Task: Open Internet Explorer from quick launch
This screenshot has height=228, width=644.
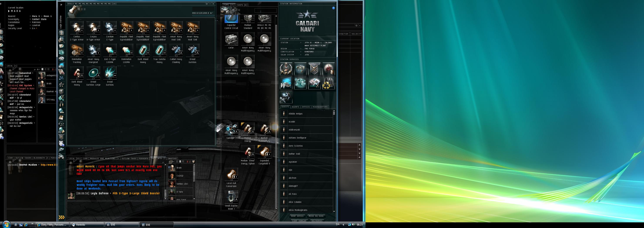Action: pos(26,225)
